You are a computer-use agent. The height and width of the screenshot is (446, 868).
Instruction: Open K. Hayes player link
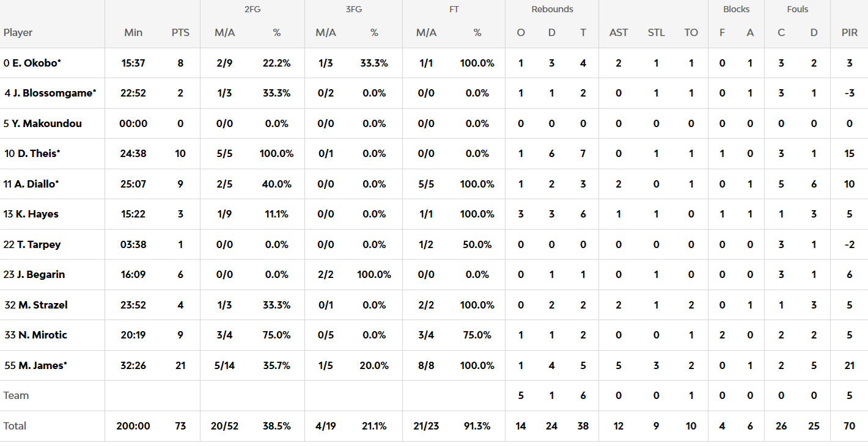[x=38, y=214]
